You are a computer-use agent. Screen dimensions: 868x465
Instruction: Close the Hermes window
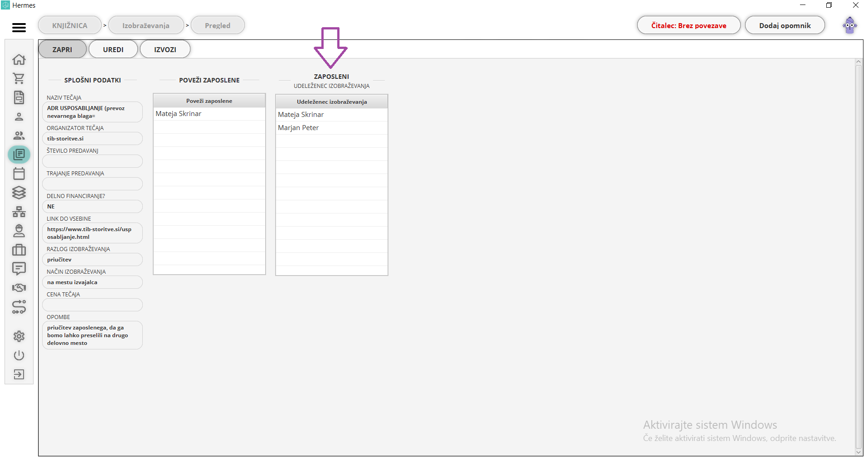coord(856,5)
